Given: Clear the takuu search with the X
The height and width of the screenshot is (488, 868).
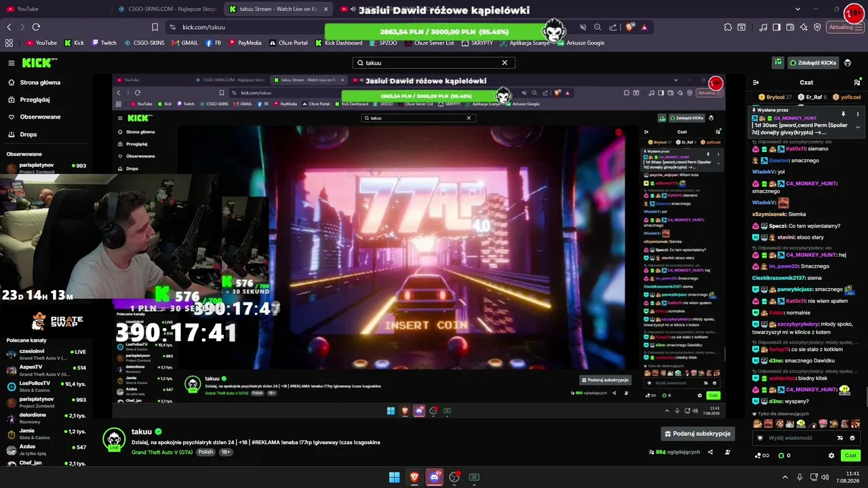Looking at the screenshot, I should pyautogui.click(x=505, y=63).
